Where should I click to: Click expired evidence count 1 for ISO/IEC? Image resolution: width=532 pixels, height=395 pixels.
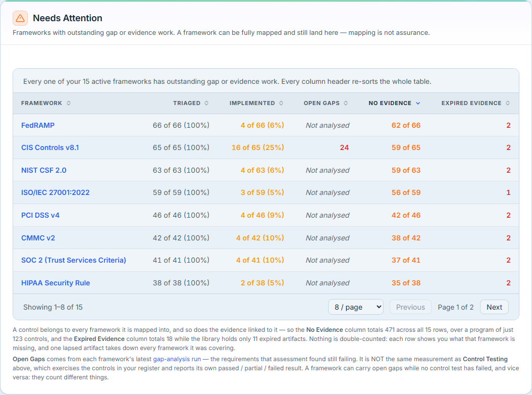pos(508,192)
